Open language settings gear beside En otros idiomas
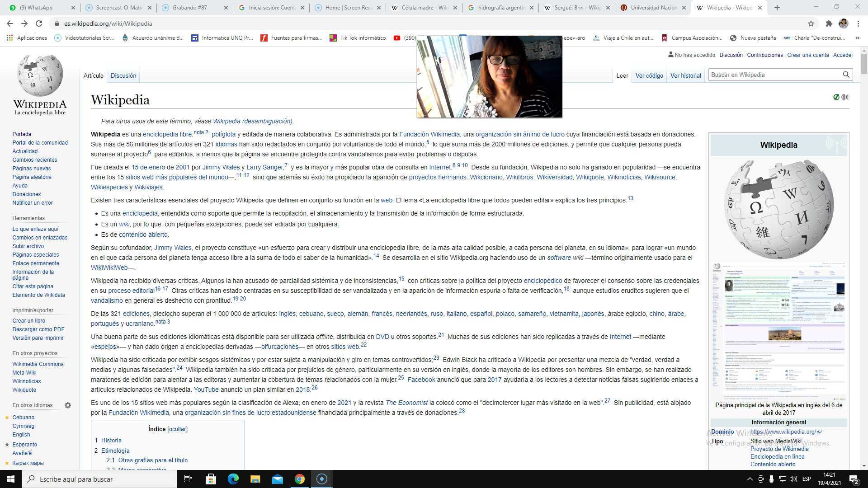 [x=68, y=405]
